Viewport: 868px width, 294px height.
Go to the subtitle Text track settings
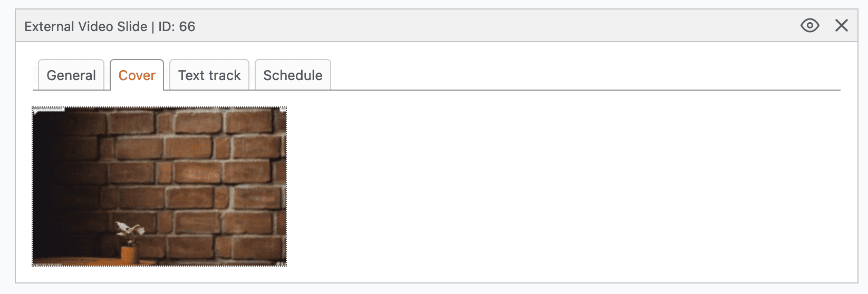pyautogui.click(x=209, y=75)
